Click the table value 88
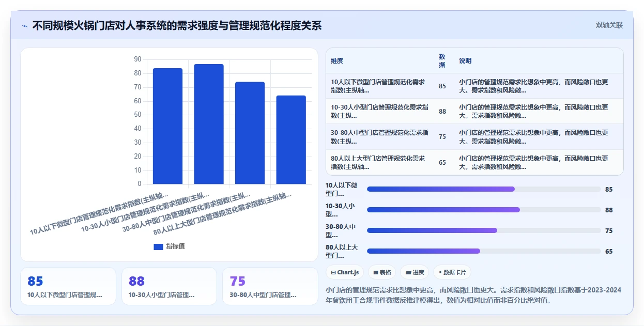The image size is (644, 326). pyautogui.click(x=442, y=111)
